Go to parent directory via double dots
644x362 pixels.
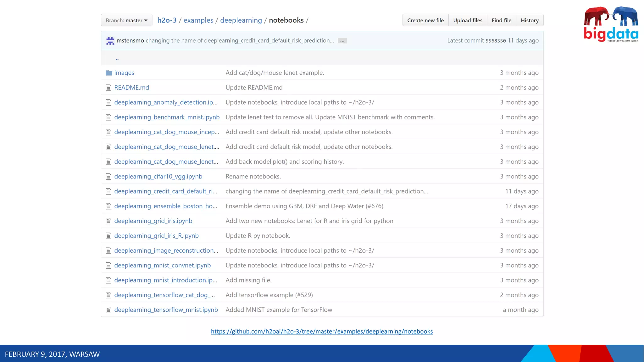[x=117, y=58]
